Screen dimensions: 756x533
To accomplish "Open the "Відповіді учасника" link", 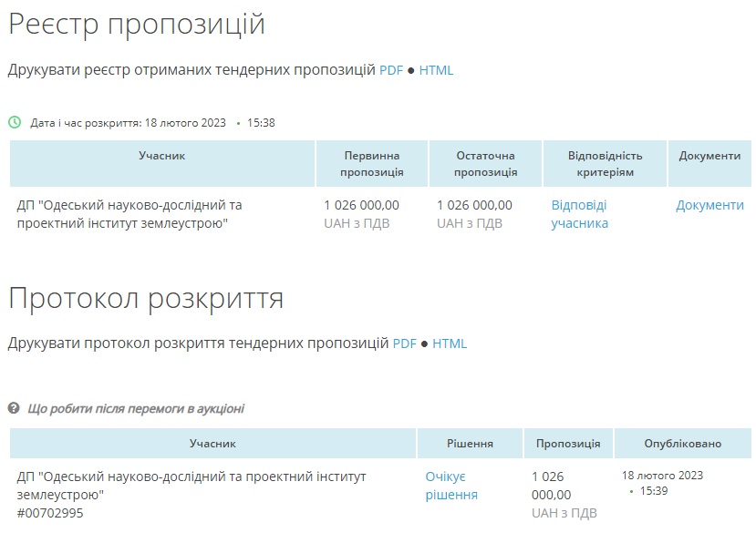I will (x=579, y=214).
